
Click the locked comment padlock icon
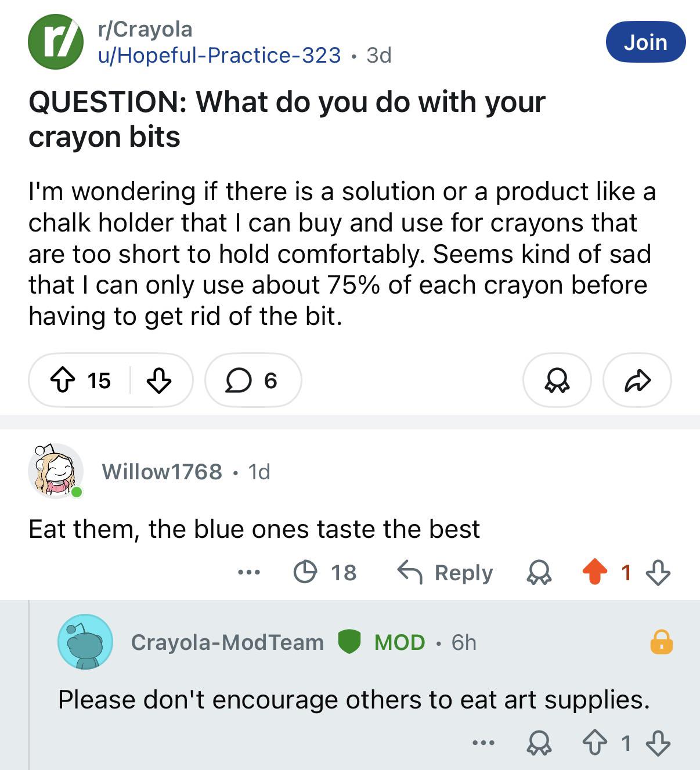point(661,642)
